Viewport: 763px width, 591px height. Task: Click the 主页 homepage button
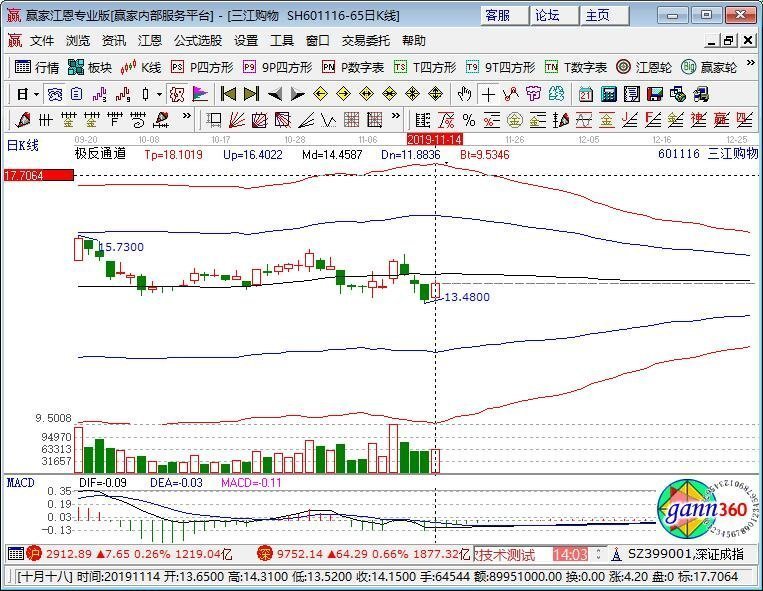pos(604,16)
